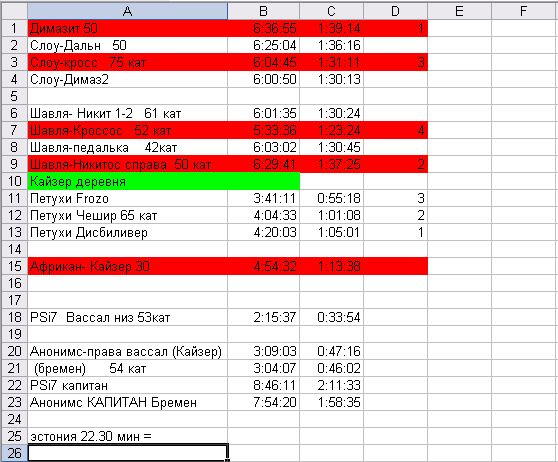This screenshot has width=558, height=462.
Task: Click time value 1:36:16
Action: pos(339,45)
